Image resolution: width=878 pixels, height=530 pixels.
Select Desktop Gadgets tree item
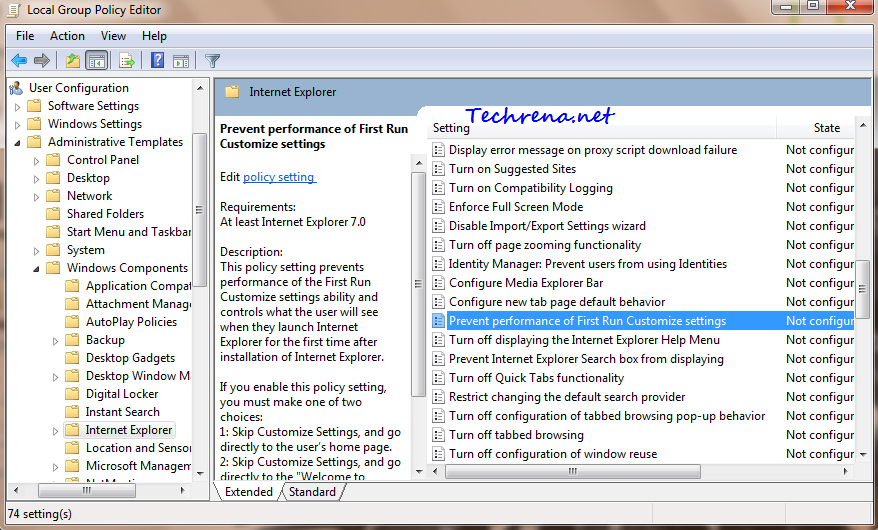[130, 358]
